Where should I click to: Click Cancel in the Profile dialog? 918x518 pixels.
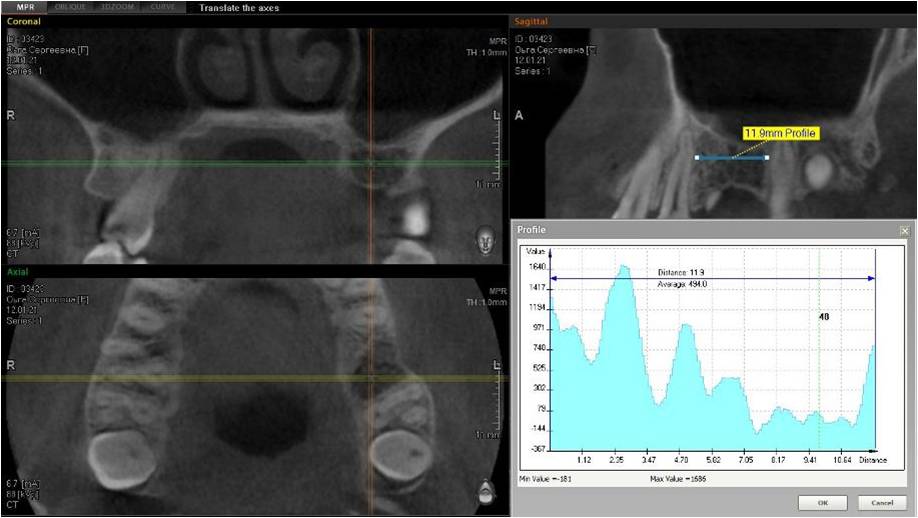(882, 503)
